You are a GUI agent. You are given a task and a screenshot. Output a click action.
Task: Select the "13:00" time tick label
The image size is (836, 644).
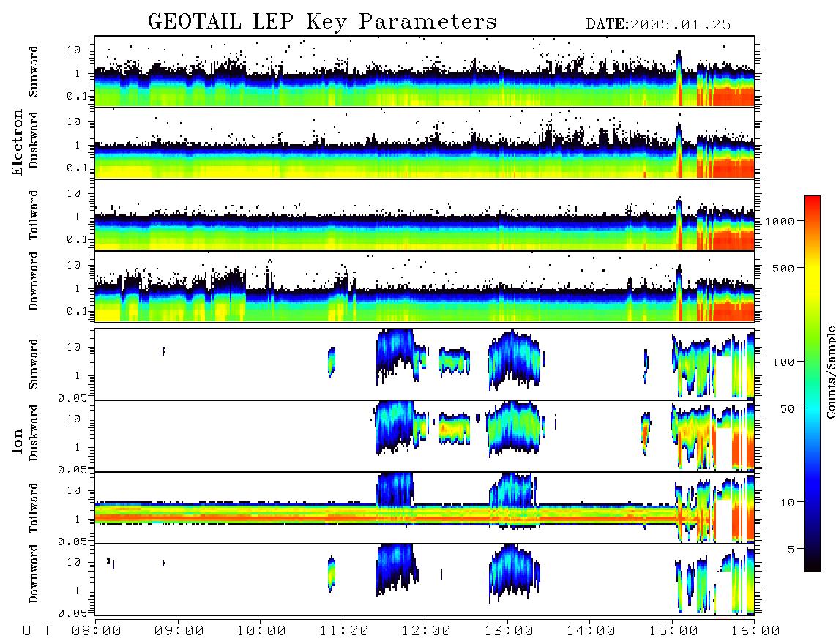508,632
